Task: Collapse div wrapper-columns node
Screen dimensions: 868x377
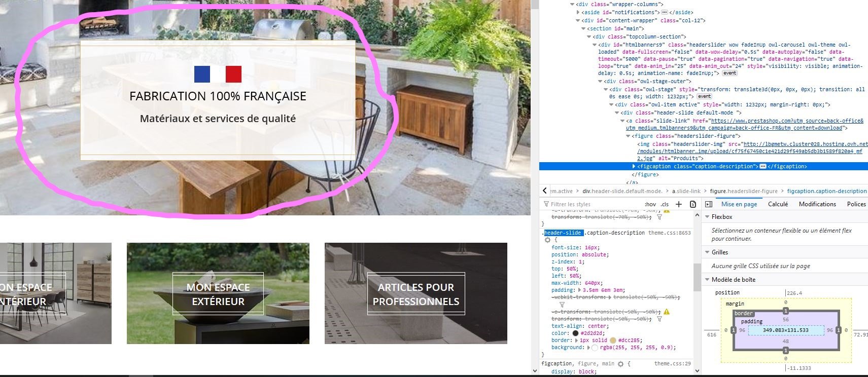Action: [x=572, y=4]
